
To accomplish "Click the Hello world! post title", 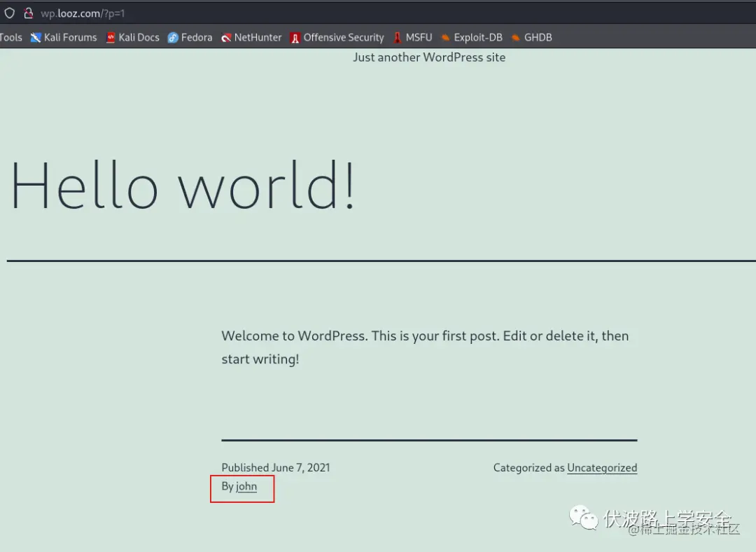I will (183, 186).
